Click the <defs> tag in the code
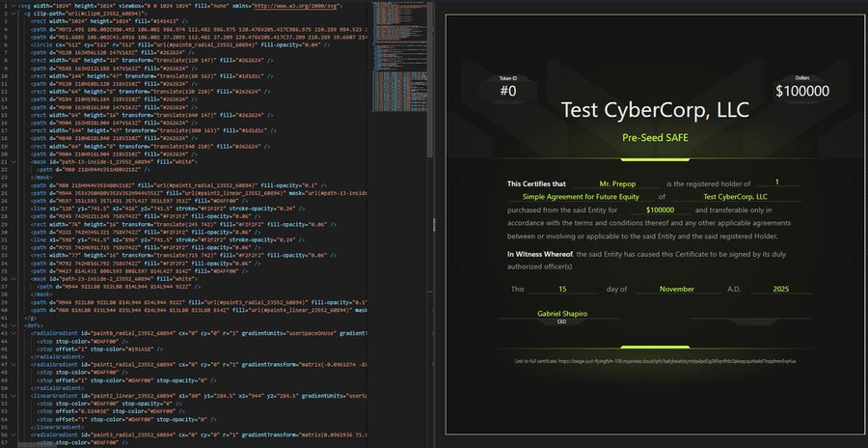 tap(33, 326)
